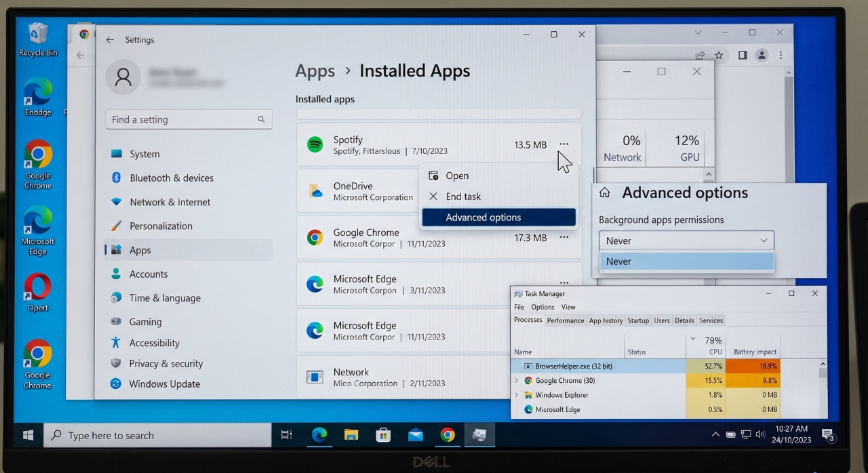
Task: Open the Windows Start button
Action: [28, 435]
